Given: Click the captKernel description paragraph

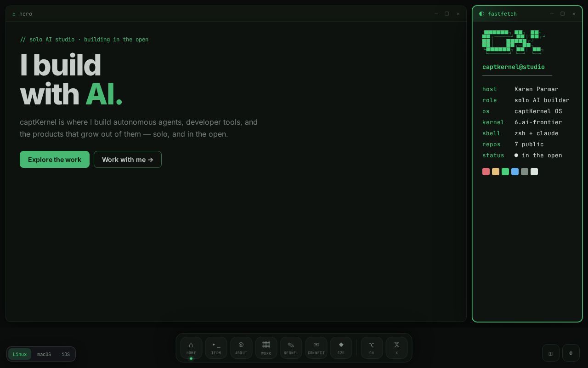Looking at the screenshot, I should click(139, 128).
